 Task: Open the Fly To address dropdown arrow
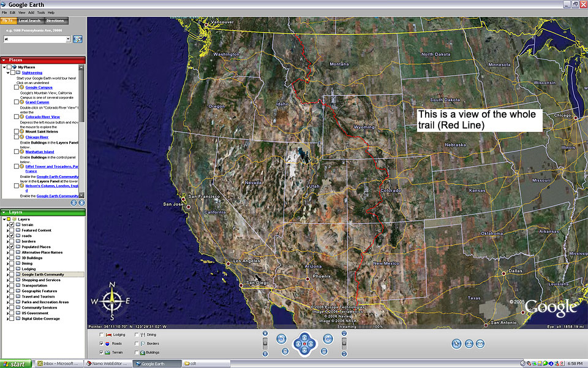(68, 39)
